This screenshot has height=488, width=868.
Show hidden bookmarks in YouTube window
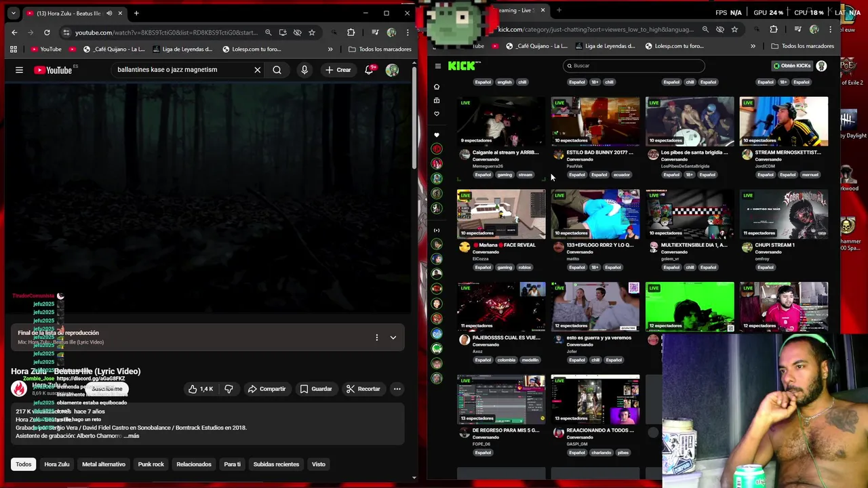330,49
